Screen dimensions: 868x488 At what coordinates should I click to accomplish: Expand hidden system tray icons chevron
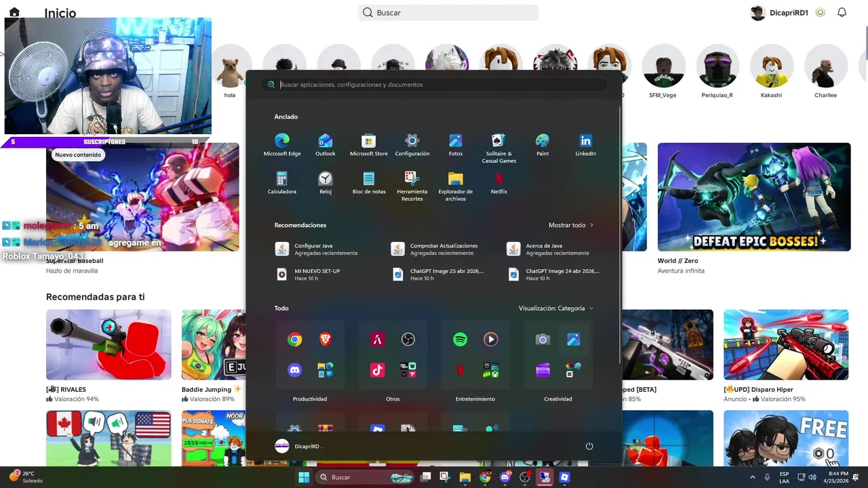pos(753,477)
